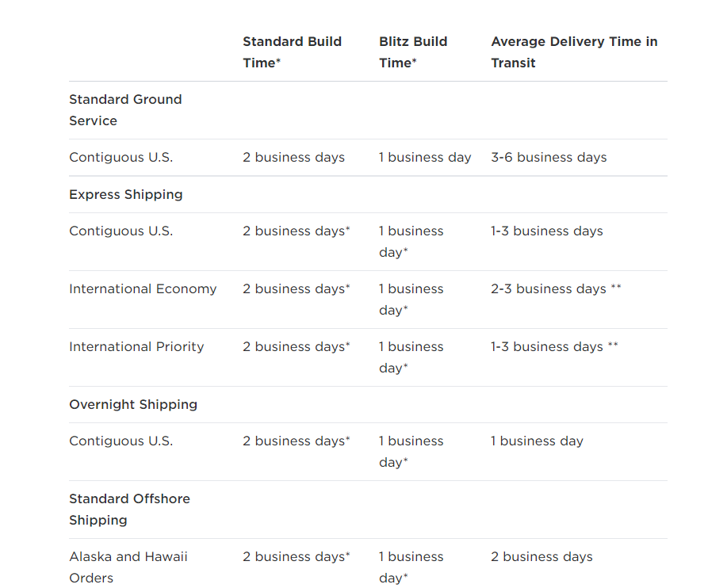Select the Express Shipping section heading
This screenshot has width=708, height=588.
point(126,194)
